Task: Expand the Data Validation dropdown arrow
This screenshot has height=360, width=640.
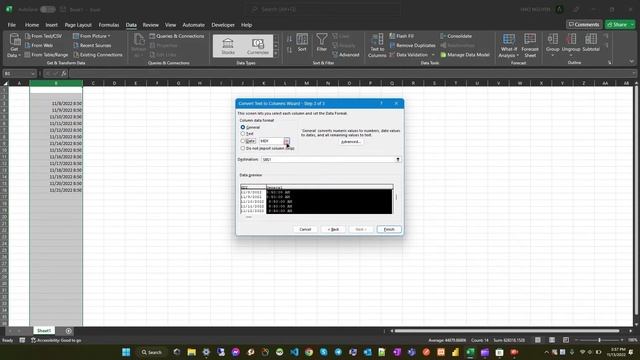Action: click(x=433, y=55)
